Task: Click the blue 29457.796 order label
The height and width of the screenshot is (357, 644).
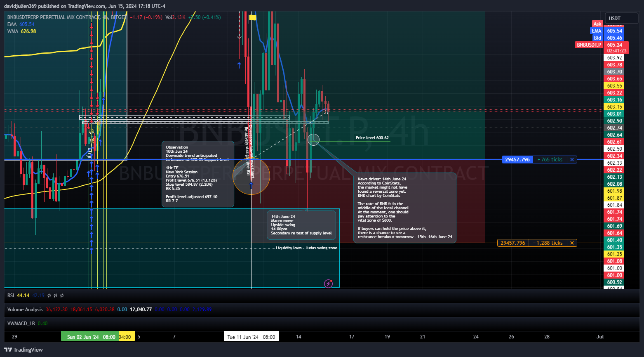Action: pos(517,160)
